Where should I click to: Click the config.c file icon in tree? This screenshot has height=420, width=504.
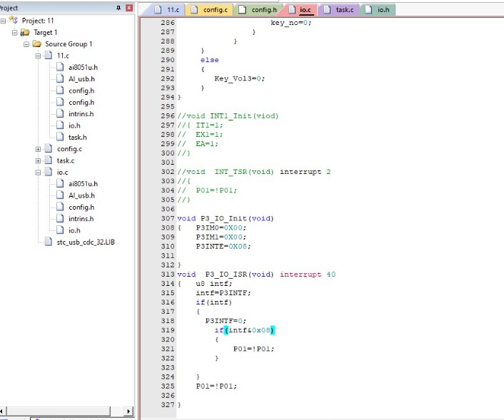49,148
